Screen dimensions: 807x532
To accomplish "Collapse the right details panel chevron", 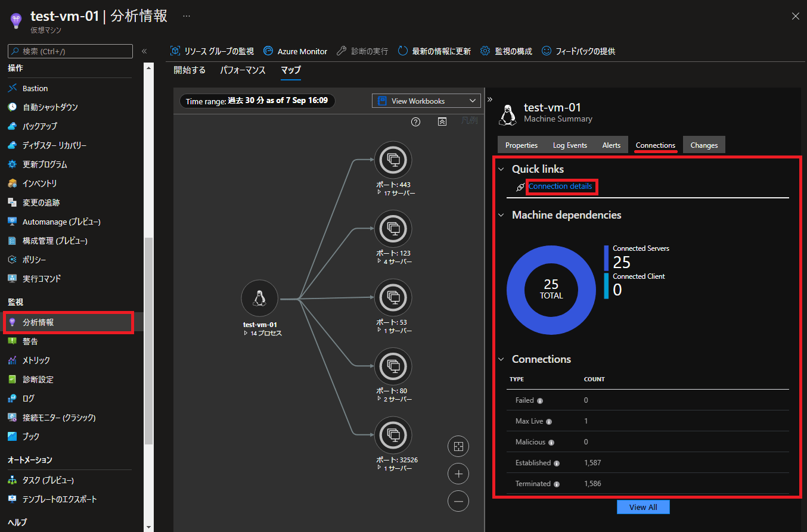I will [490, 99].
